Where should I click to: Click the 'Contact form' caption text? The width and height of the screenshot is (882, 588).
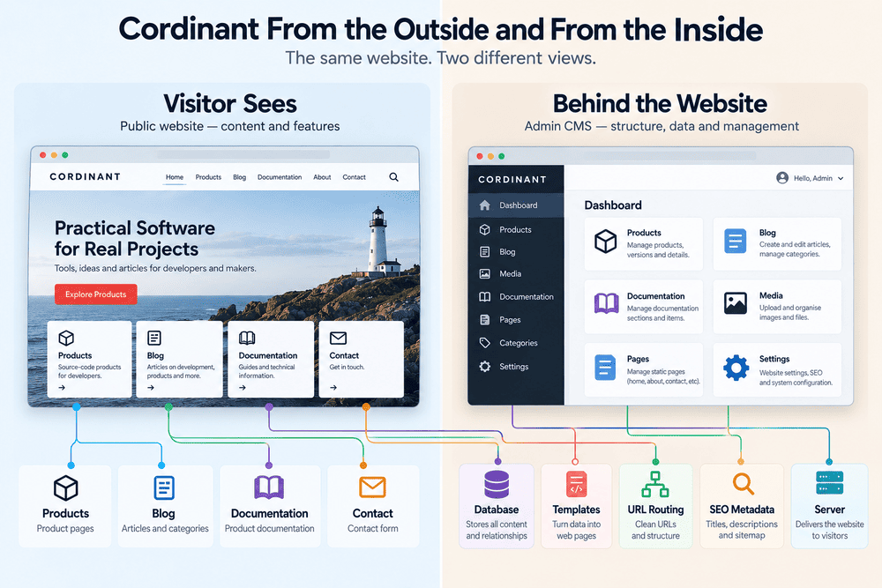(x=373, y=529)
